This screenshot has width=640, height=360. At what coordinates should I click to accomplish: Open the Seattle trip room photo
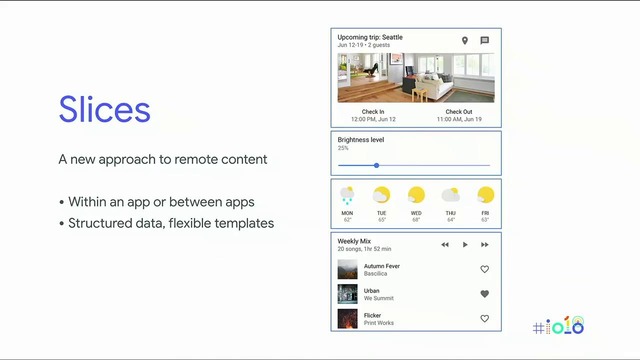[416, 78]
